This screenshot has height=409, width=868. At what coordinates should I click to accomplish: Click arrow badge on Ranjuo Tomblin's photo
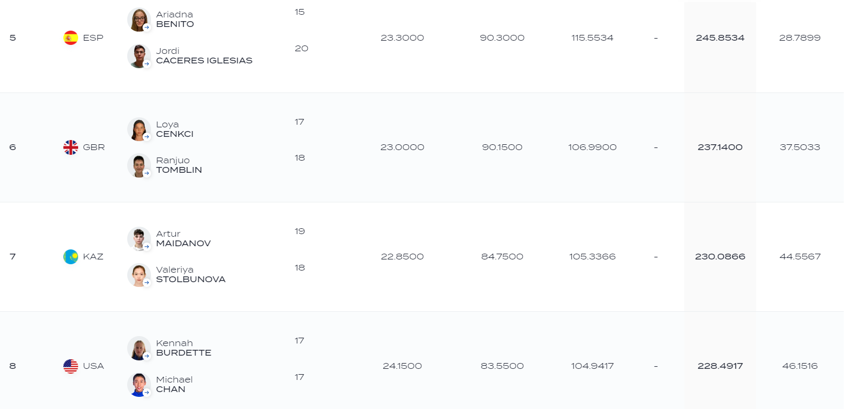[147, 173]
